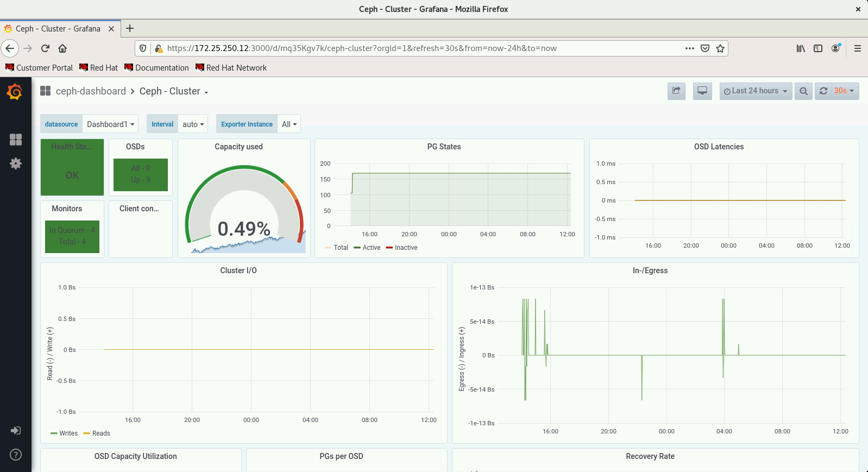The height and width of the screenshot is (472, 868).
Task: Click the Grafana logo icon
Action: point(15,92)
